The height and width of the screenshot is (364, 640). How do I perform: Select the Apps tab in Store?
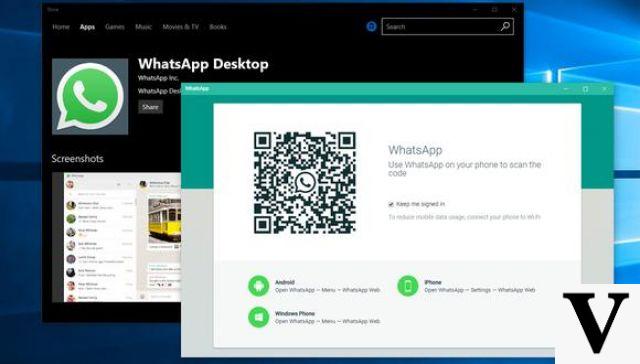click(x=87, y=27)
